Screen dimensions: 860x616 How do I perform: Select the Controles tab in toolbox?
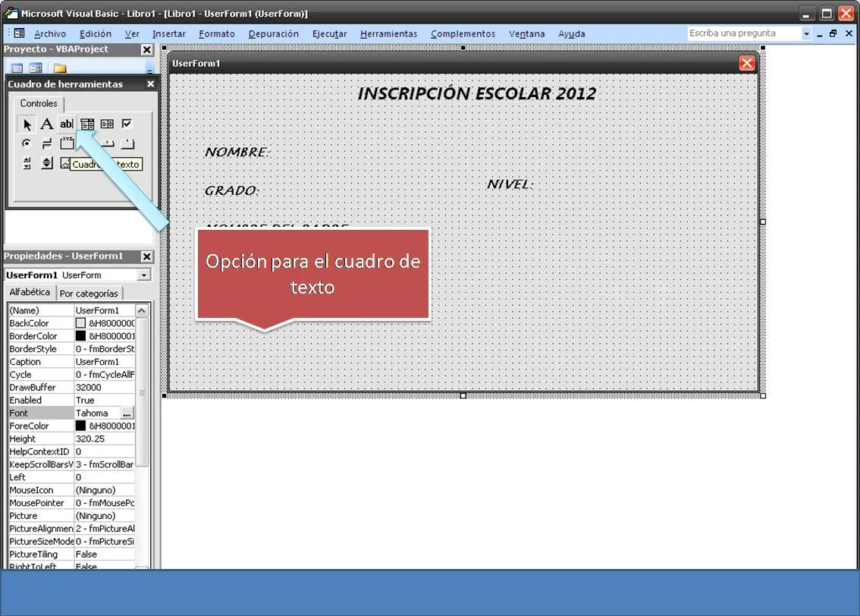[39, 104]
